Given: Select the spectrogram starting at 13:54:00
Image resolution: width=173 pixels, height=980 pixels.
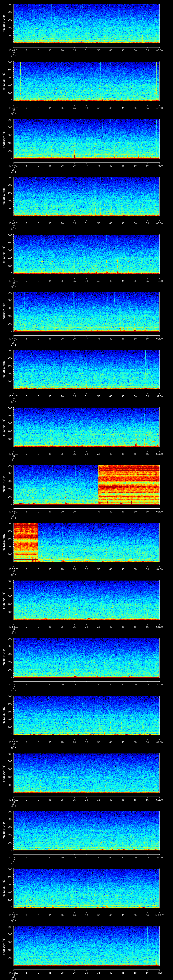Looking at the screenshot, I should tap(86, 600).
